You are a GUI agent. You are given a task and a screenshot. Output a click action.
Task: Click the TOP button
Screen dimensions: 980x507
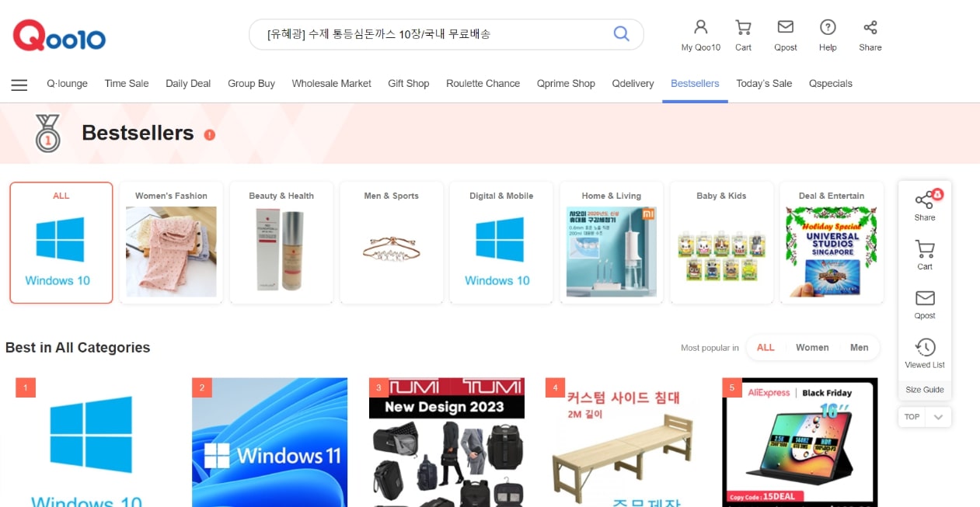[x=912, y=417]
